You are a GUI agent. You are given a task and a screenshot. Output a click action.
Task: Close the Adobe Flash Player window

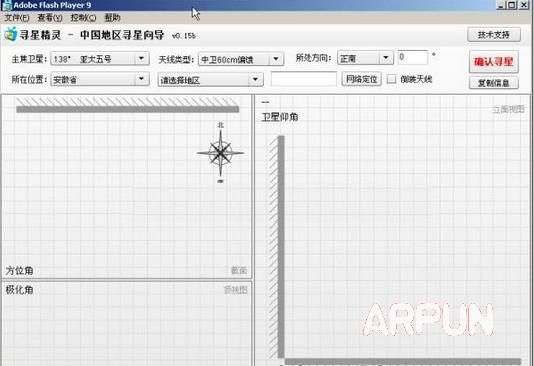point(524,5)
